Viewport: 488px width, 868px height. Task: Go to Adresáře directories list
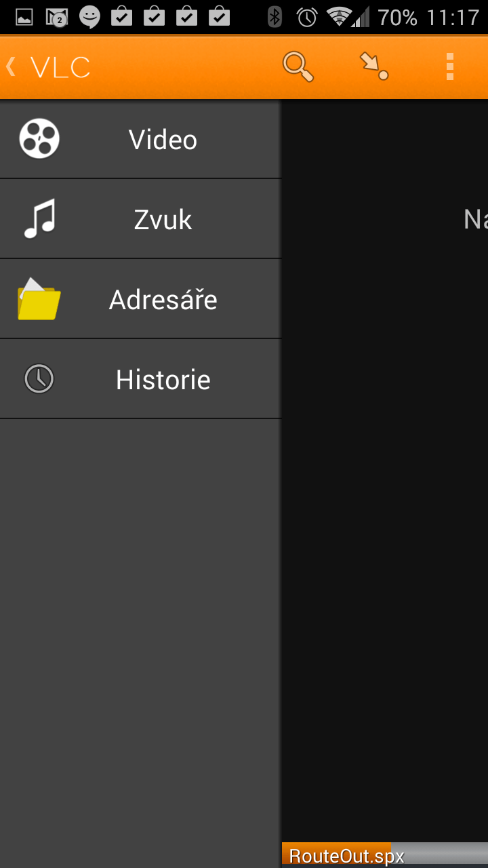(x=140, y=299)
